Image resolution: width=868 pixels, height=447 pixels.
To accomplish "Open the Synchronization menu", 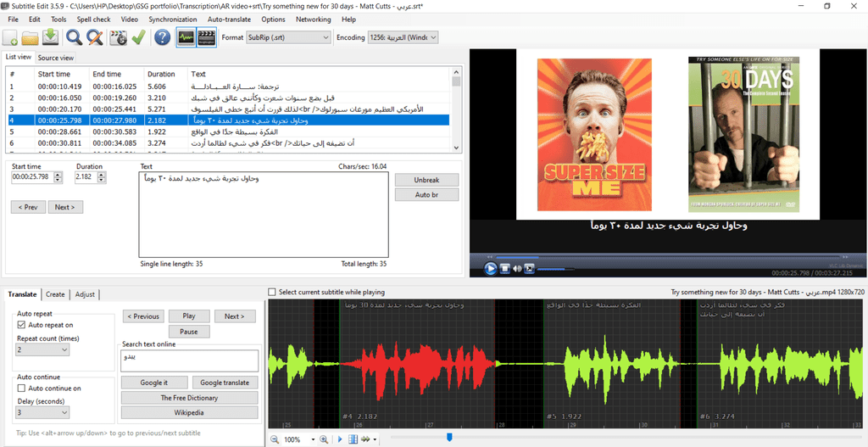I will point(173,20).
